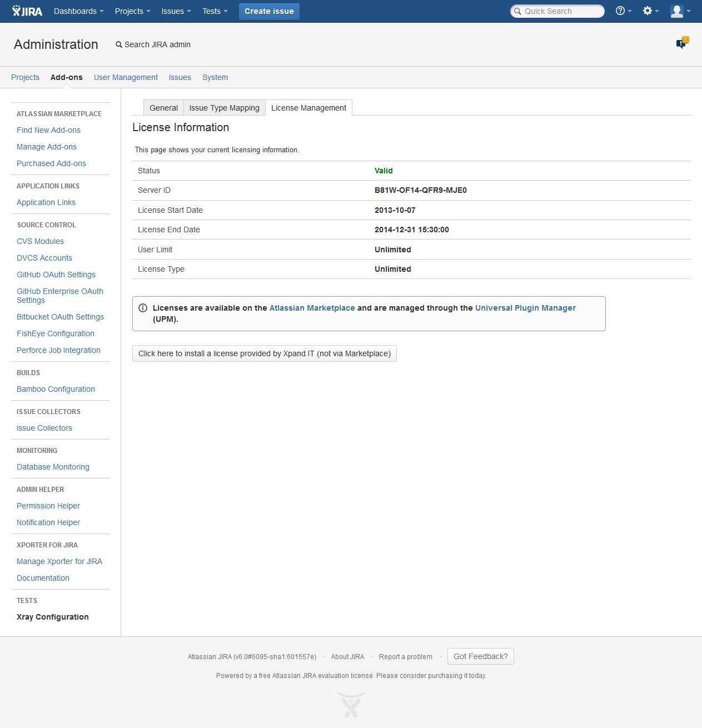Open Perforce Job Integration
702x728 pixels.
point(58,350)
